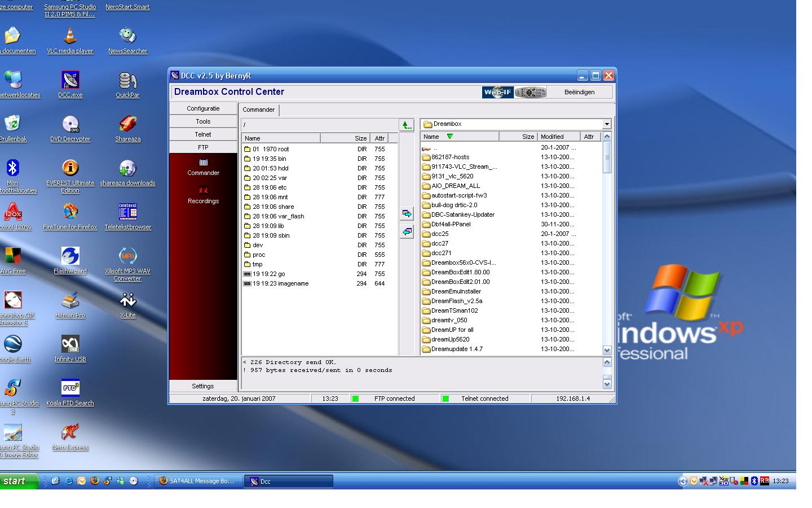Image resolution: width=812 pixels, height=508 pixels.
Task: Launch Nero Express desktop icon
Action: pyautogui.click(x=70, y=437)
